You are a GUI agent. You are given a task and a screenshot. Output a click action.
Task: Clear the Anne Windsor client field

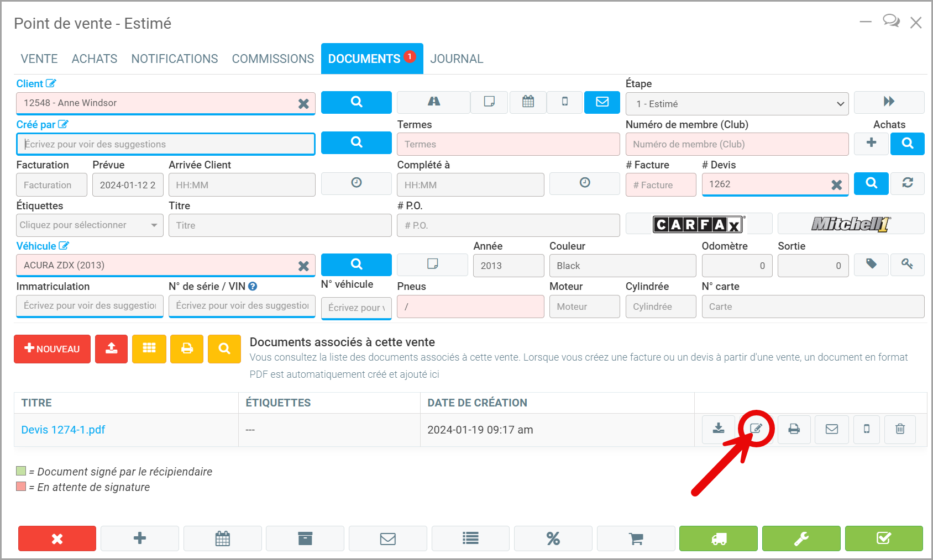(x=303, y=103)
